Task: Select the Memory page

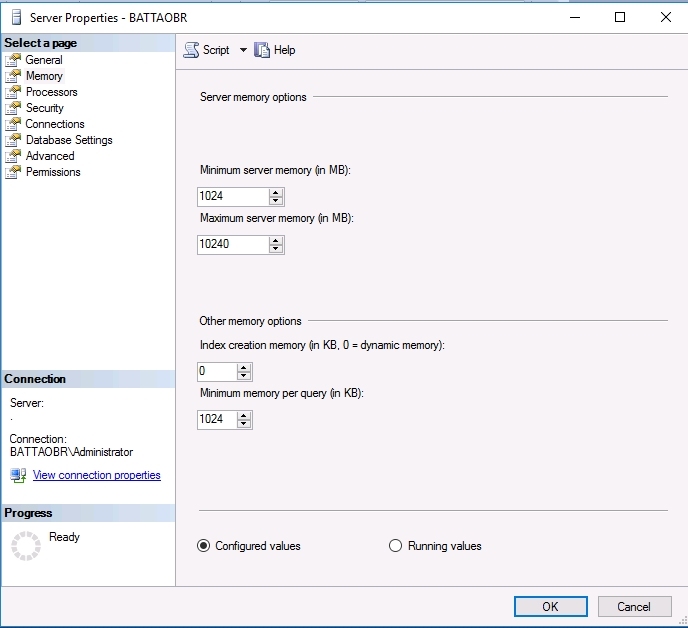Action: (x=44, y=76)
